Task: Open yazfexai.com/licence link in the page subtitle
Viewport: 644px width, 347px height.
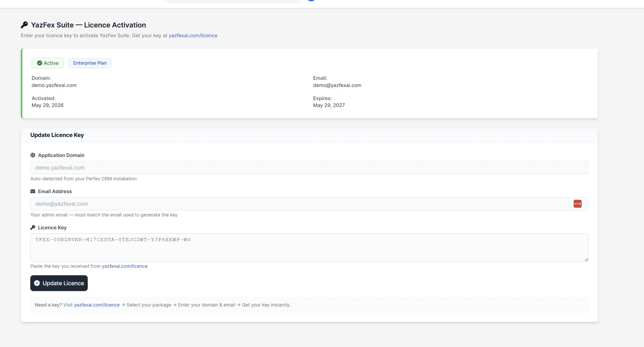Action: (193, 35)
